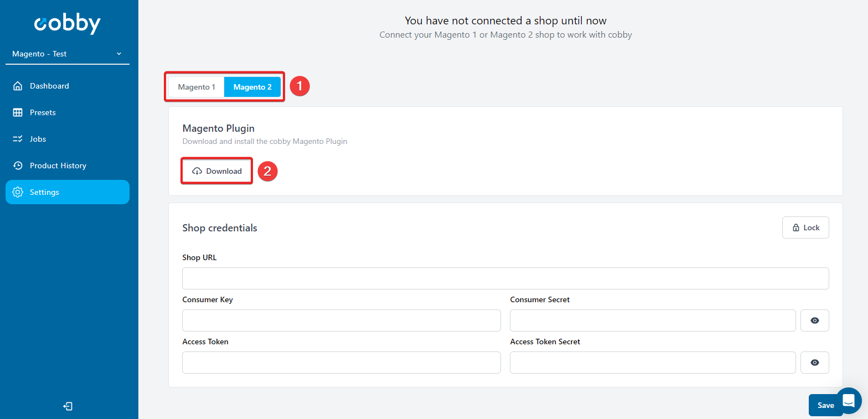Click 'You have not connected a shop until now'

click(x=505, y=21)
